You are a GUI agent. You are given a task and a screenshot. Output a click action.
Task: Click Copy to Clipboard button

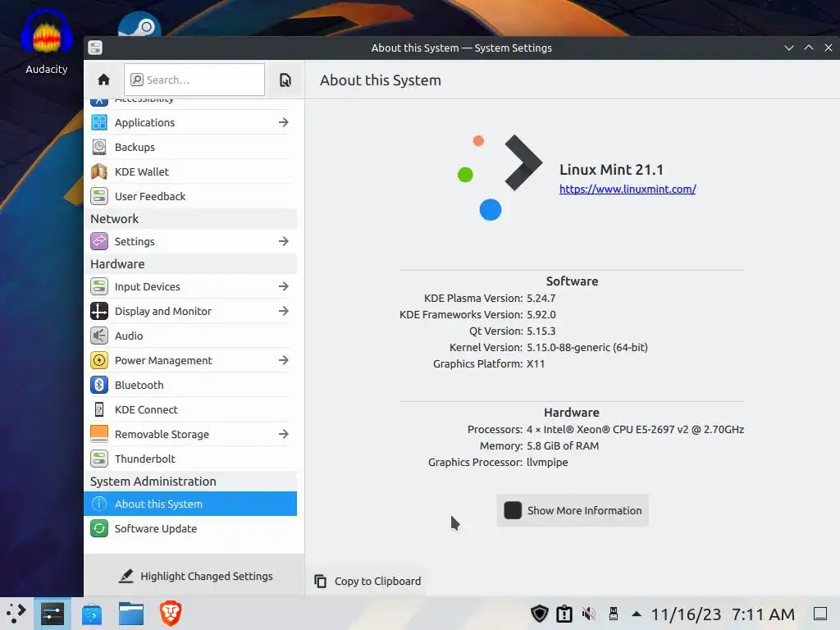pos(367,582)
